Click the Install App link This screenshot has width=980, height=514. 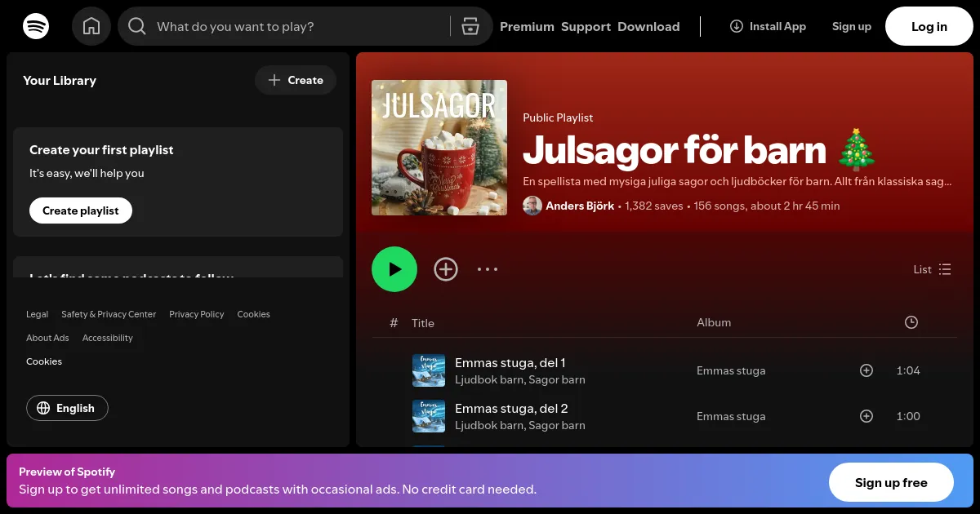[768, 26]
